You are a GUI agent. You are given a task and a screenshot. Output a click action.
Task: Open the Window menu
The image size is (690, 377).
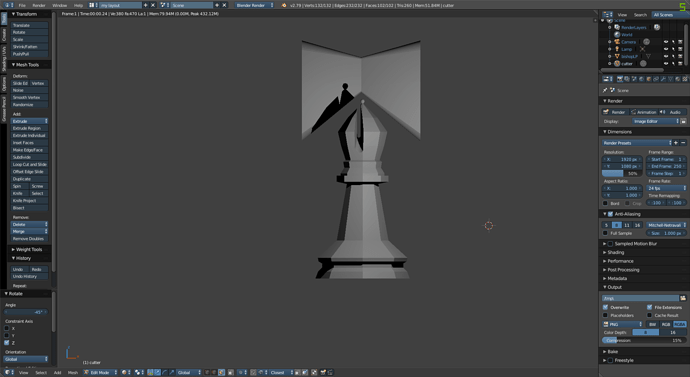(x=59, y=5)
